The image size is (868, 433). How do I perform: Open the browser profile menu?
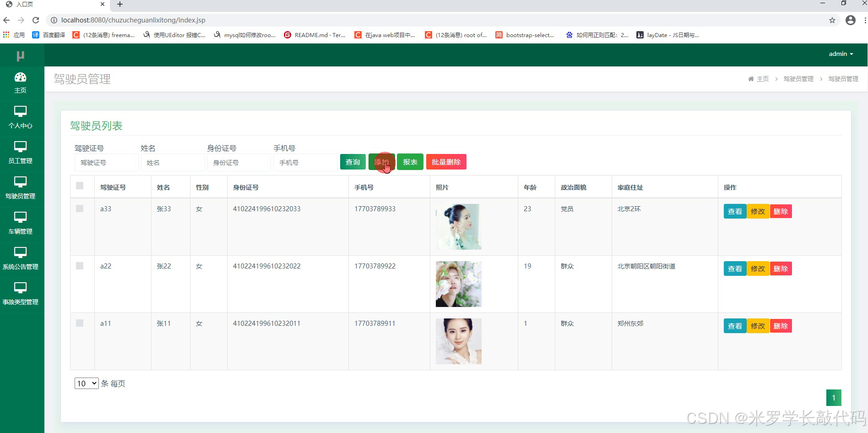pos(851,20)
